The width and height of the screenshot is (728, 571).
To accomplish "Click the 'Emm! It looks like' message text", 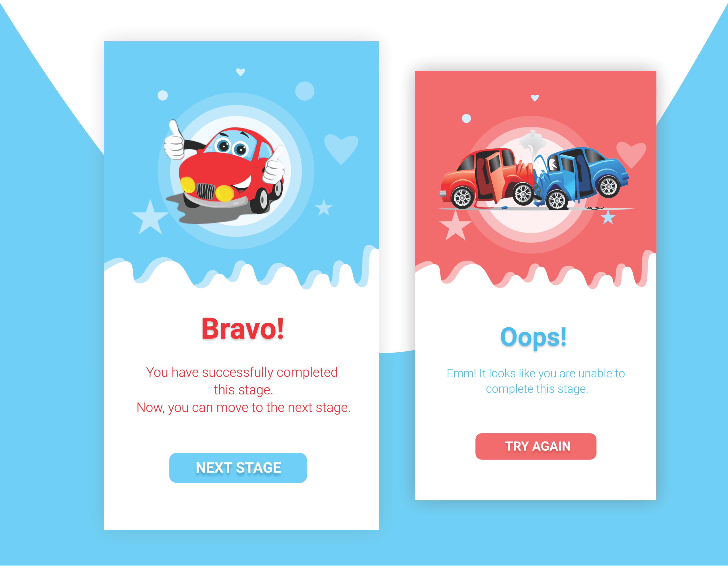I will pos(536,381).
